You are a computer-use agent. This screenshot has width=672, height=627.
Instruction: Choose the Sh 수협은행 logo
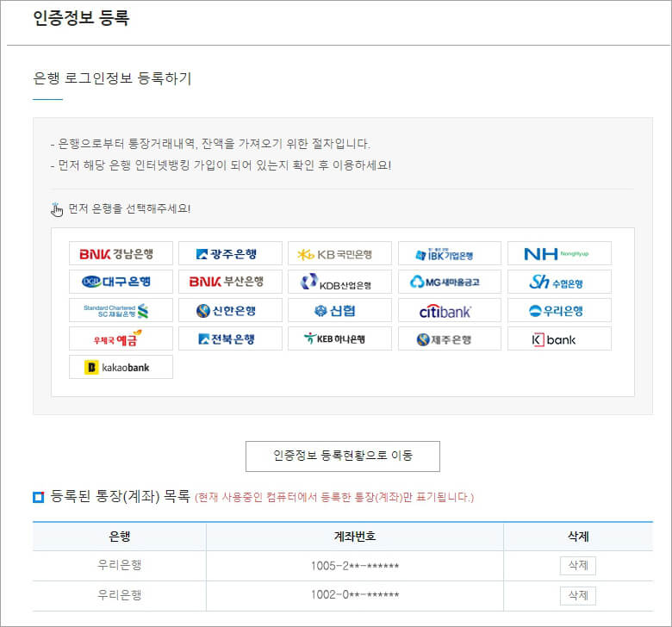click(x=559, y=282)
